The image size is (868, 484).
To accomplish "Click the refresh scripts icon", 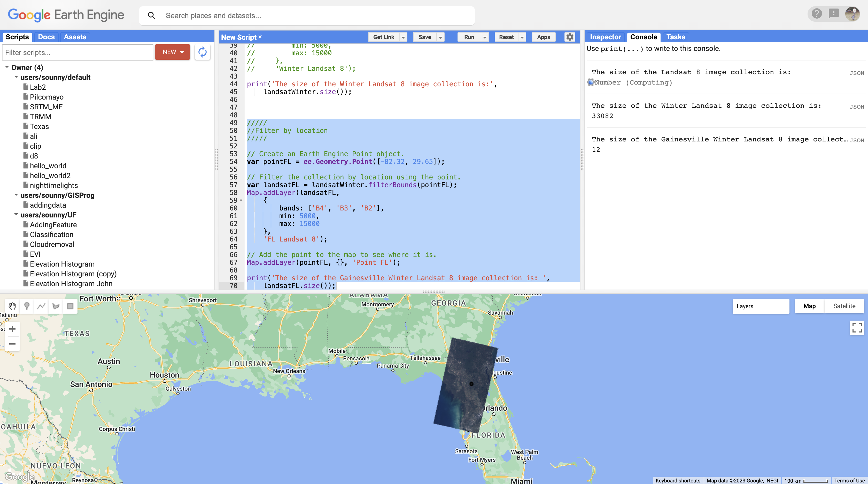I will coord(202,52).
